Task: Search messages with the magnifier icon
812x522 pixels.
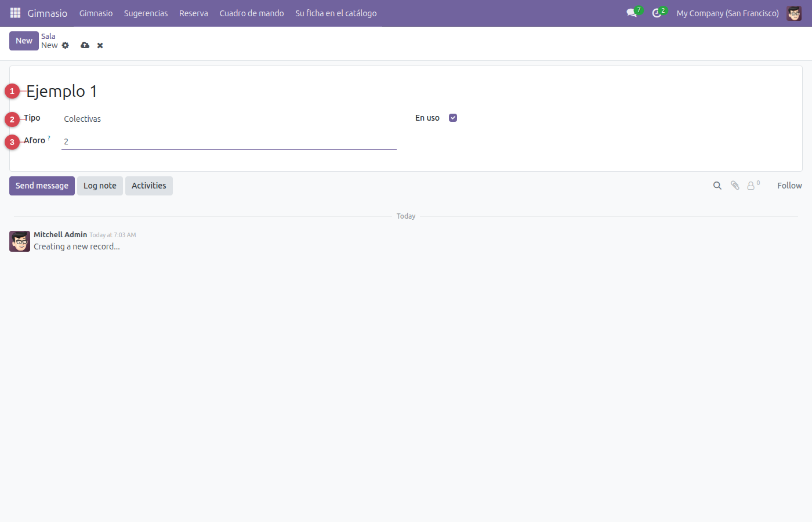Action: tap(717, 186)
